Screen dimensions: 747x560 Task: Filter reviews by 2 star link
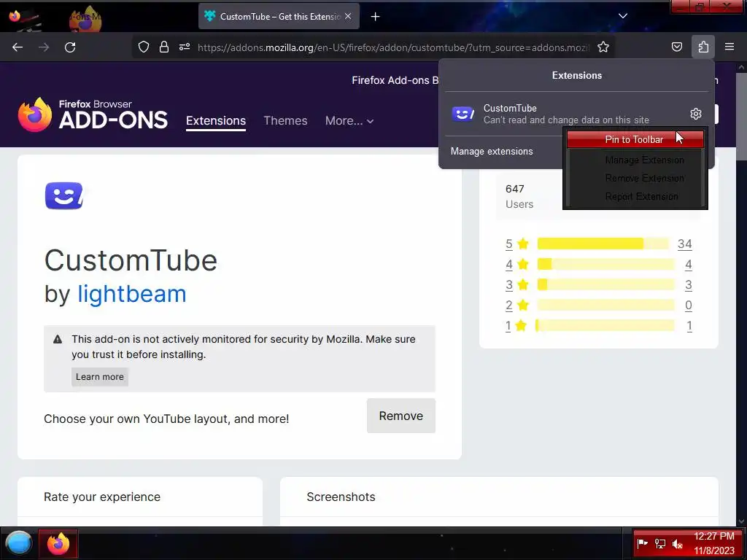click(x=508, y=306)
